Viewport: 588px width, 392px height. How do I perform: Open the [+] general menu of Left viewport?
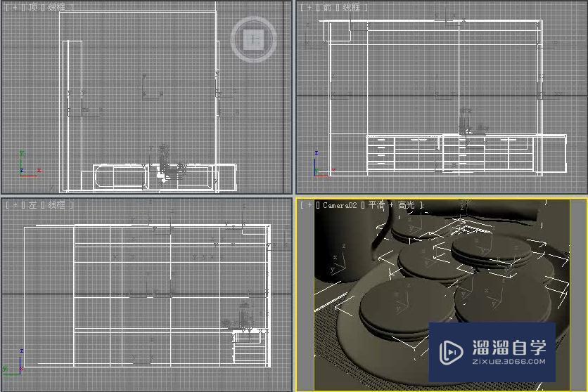click(15, 205)
